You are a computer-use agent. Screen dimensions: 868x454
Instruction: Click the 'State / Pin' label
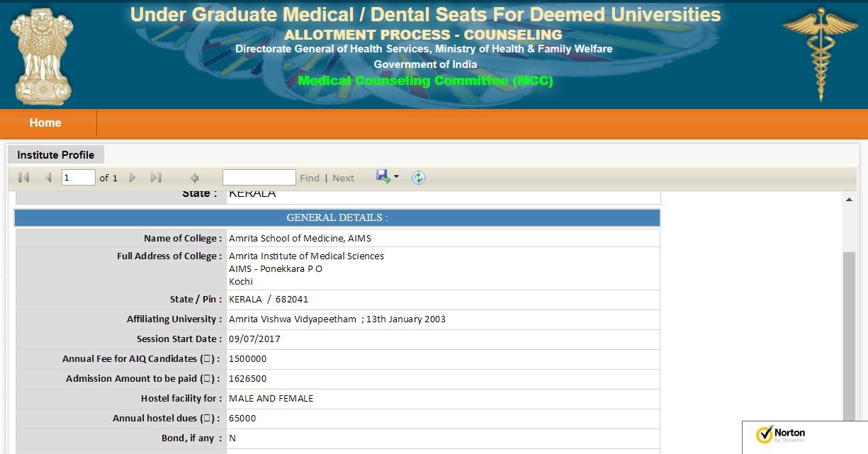point(196,299)
